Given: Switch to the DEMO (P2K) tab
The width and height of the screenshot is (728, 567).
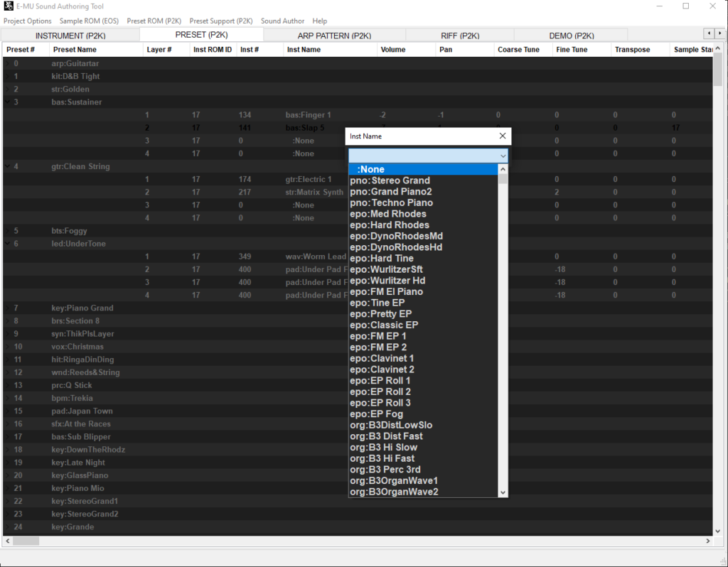Looking at the screenshot, I should [572, 36].
